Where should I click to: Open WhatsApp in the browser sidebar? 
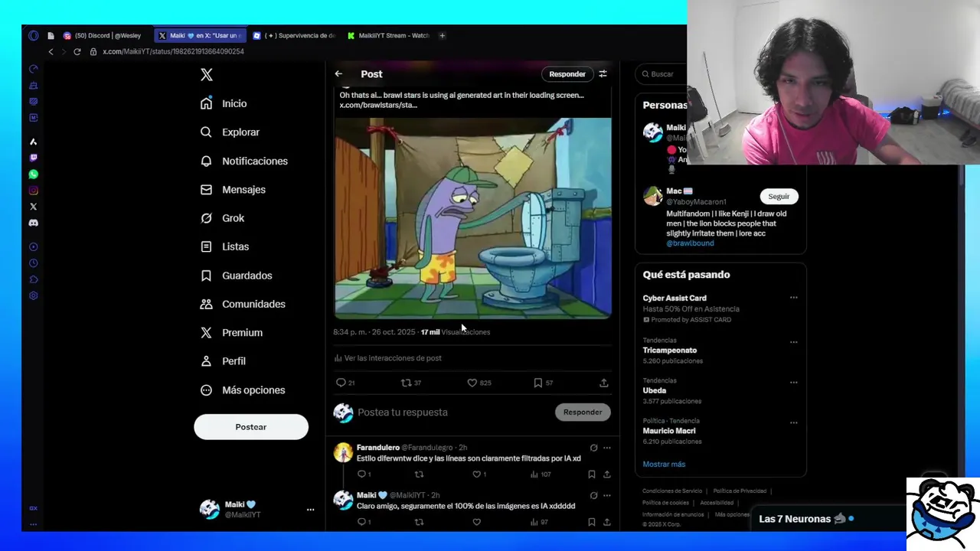(33, 174)
